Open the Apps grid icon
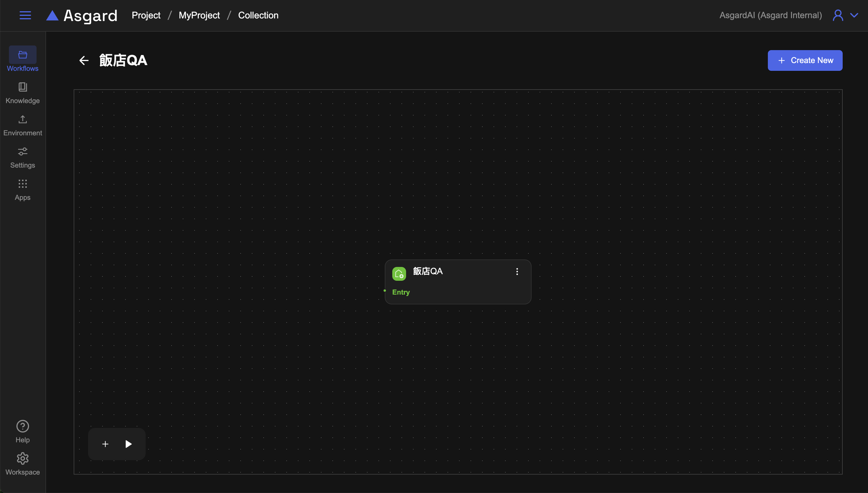The width and height of the screenshot is (868, 493). point(23,184)
